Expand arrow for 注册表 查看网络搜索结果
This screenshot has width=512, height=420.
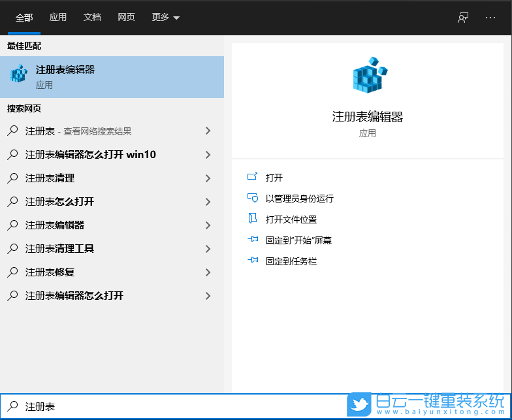(x=208, y=131)
